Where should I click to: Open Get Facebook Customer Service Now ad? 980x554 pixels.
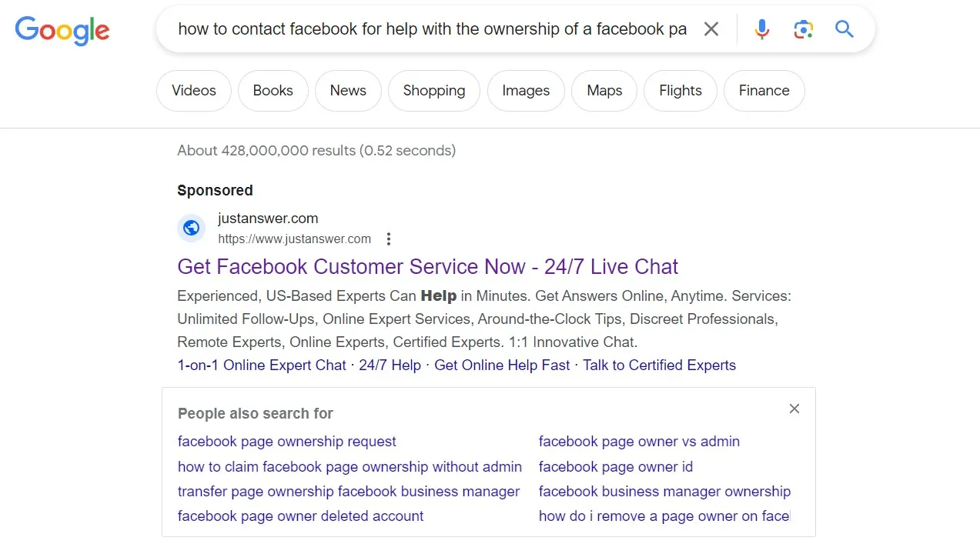(x=427, y=267)
